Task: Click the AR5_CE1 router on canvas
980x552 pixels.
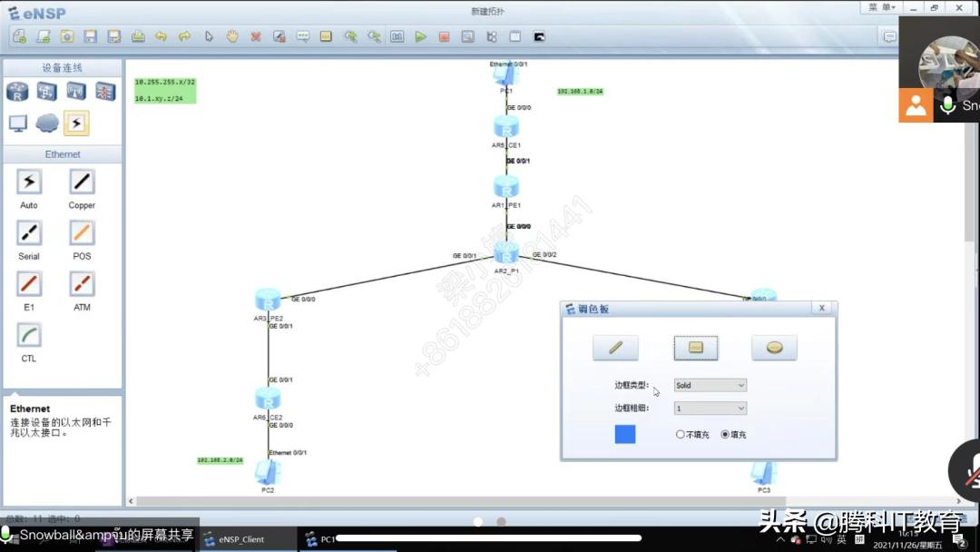Action: pyautogui.click(x=506, y=127)
